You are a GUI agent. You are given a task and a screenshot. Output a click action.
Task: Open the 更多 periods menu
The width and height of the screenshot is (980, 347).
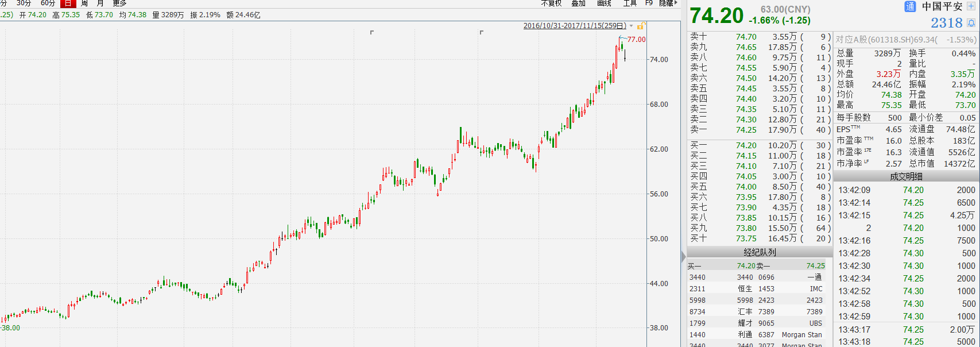pyautogui.click(x=119, y=3)
